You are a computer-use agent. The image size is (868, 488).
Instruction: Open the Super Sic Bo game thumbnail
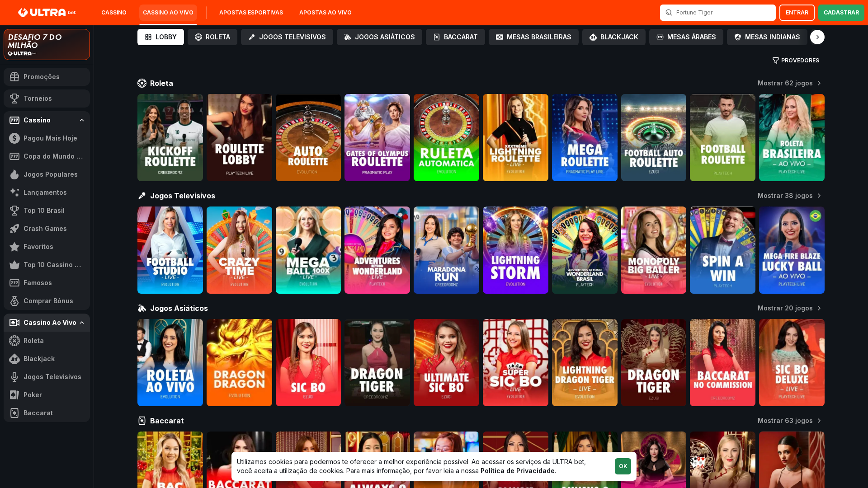tap(515, 362)
